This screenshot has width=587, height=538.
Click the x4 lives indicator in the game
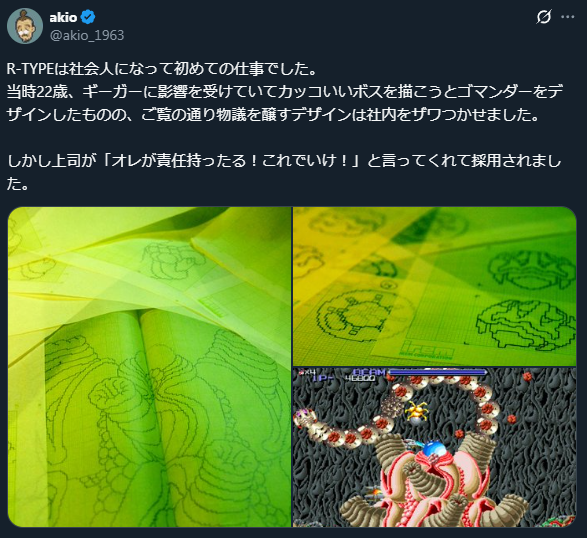(x=307, y=372)
